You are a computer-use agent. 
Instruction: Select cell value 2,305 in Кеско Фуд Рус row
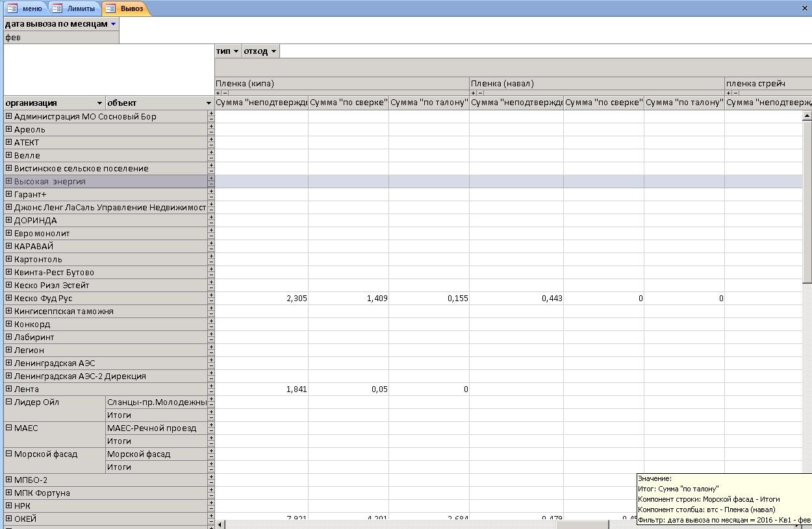click(262, 299)
